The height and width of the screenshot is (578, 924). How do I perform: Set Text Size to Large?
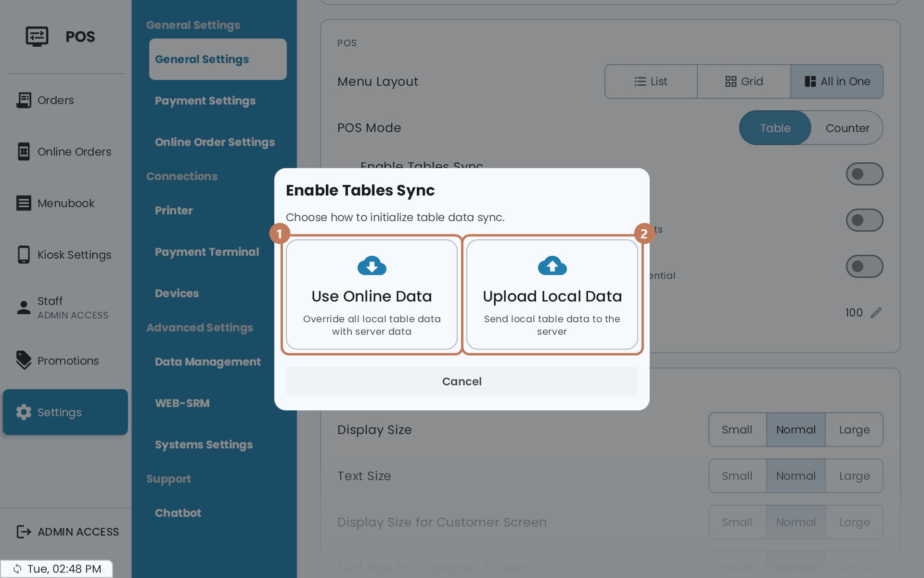pyautogui.click(x=855, y=476)
